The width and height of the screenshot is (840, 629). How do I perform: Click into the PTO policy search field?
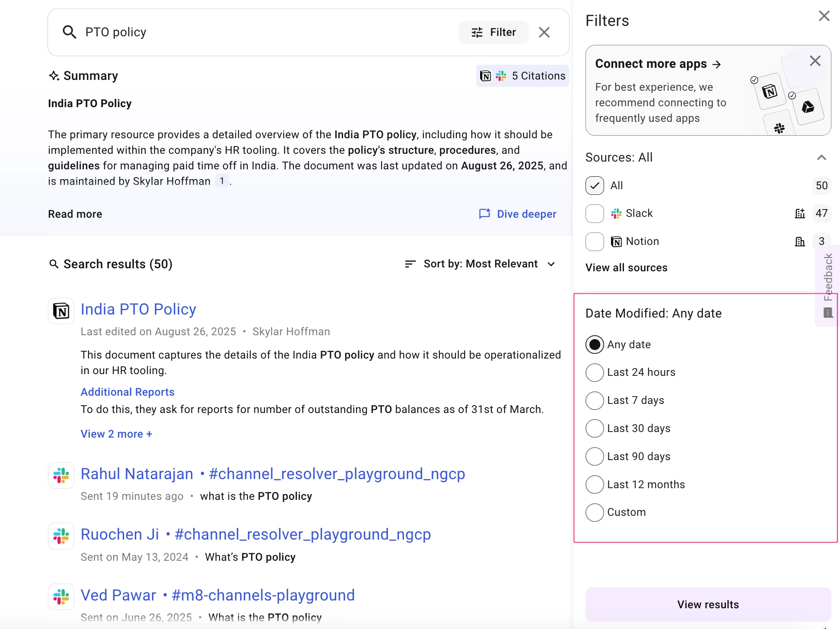[259, 32]
